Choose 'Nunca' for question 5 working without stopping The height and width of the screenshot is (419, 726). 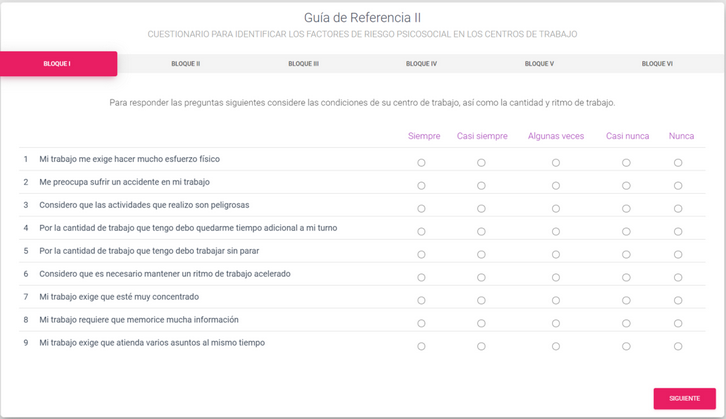(678, 255)
